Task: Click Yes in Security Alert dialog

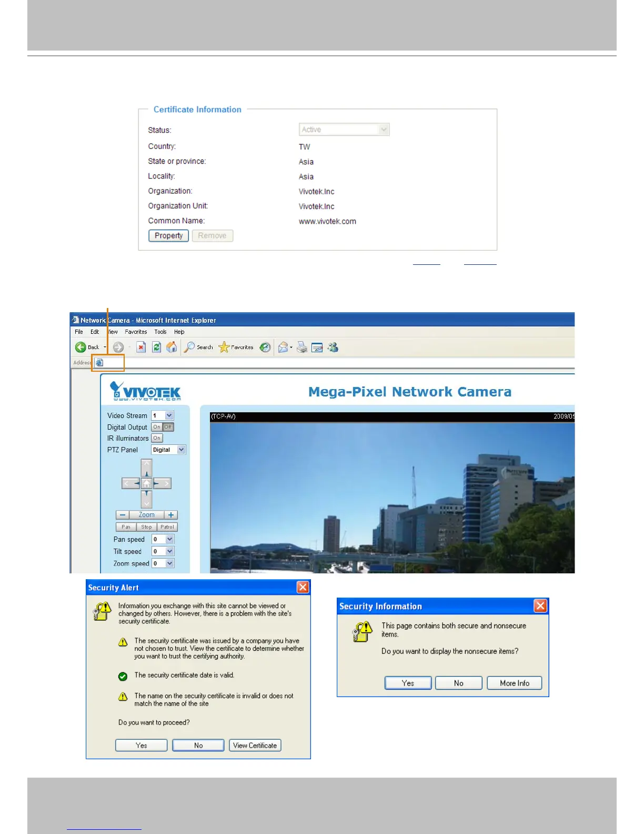Action: click(142, 746)
